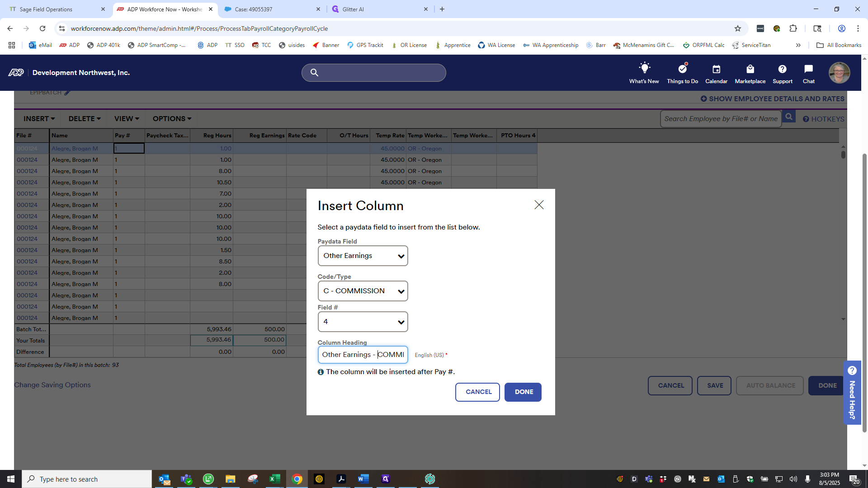Screen dimensions: 868x488
Task: Bookmark this page with star icon
Action: click(x=738, y=28)
